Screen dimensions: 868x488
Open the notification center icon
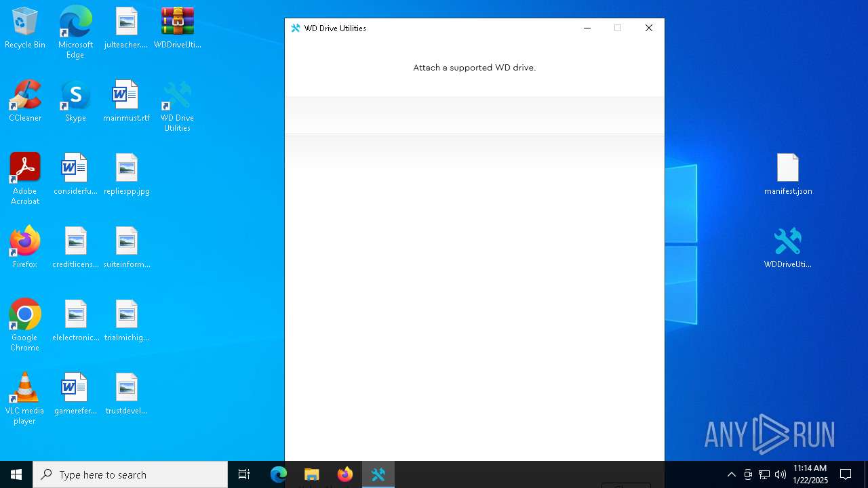click(x=846, y=474)
